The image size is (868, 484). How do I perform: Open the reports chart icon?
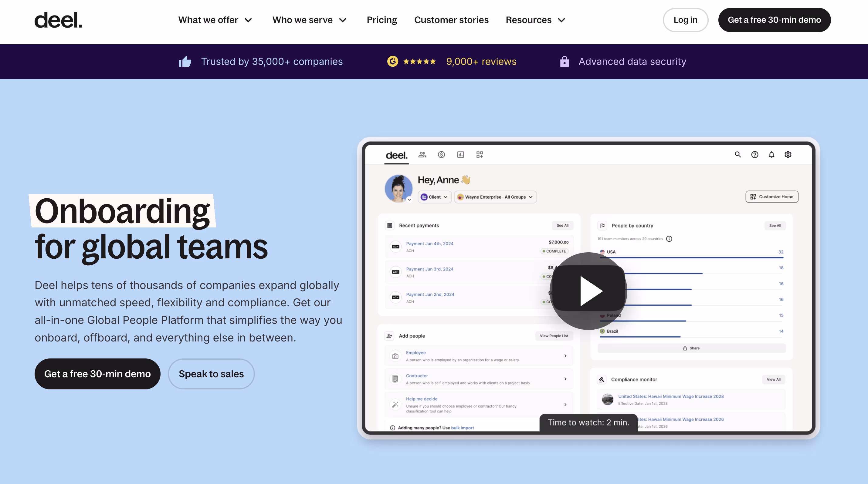pos(461,154)
